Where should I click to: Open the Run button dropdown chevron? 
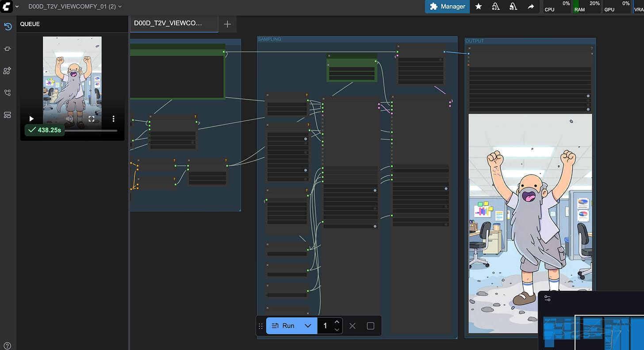point(308,326)
